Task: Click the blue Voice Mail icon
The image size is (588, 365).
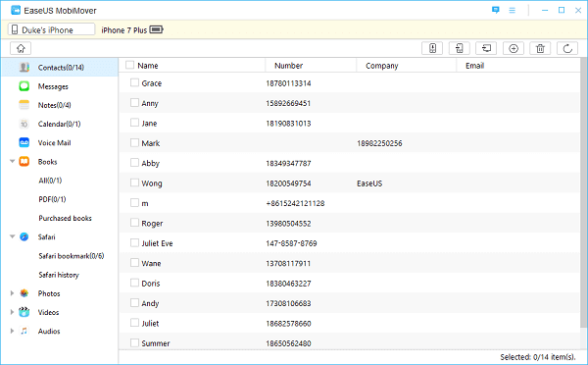Action: [x=24, y=142]
